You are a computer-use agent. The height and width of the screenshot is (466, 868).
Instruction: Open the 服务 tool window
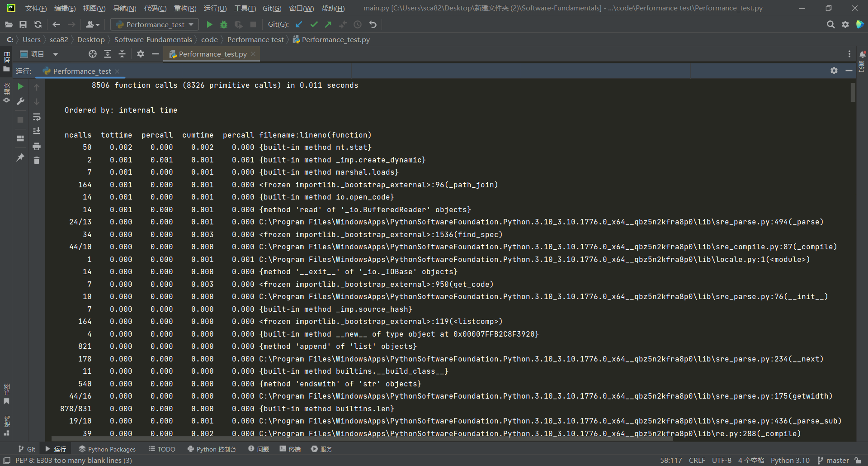coord(321,449)
